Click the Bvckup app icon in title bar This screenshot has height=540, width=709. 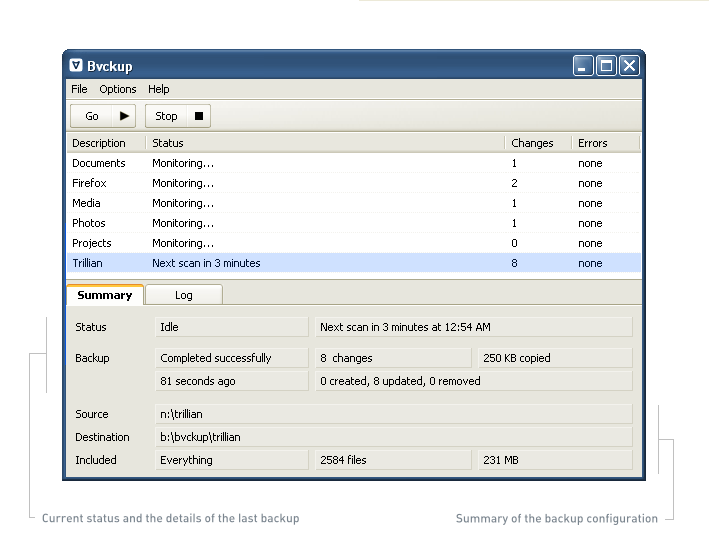coord(76,66)
